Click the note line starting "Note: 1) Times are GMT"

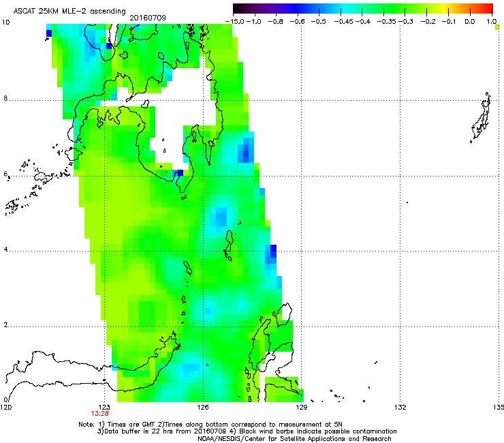pyautogui.click(x=210, y=425)
